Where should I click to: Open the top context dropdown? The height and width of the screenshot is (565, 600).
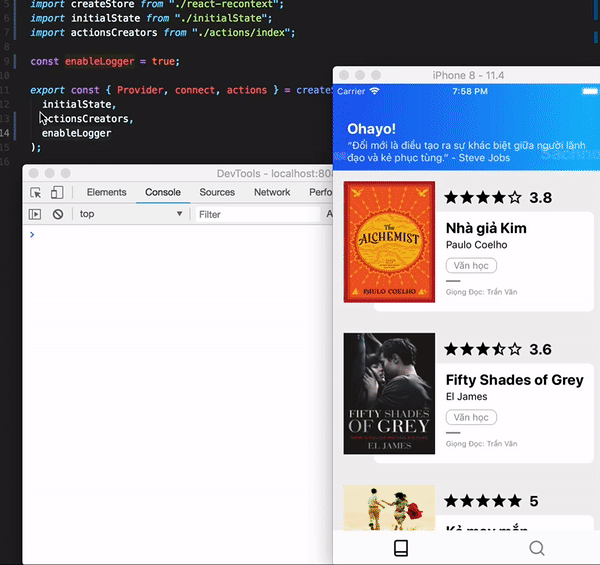click(x=130, y=214)
